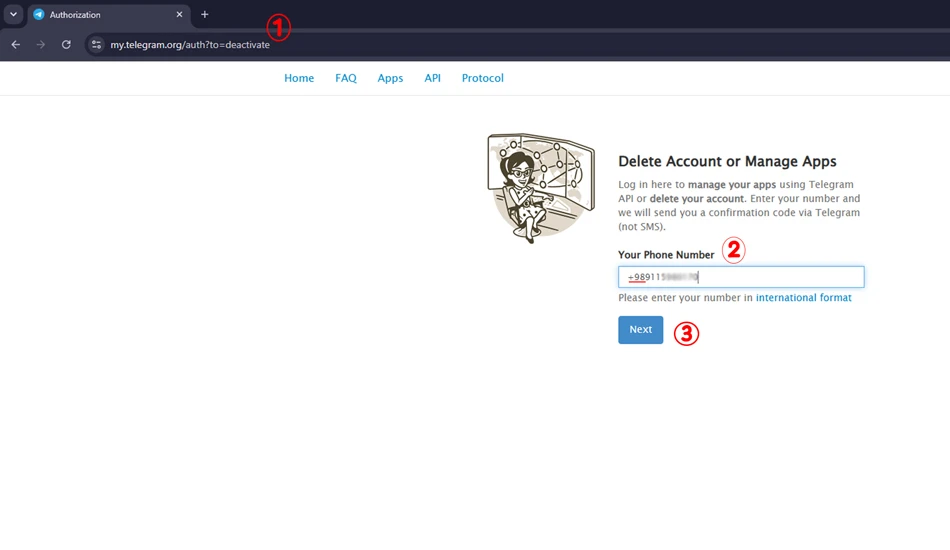This screenshot has height=550, width=950.
Task: Open the Protocol navigation link
Action: coord(483,78)
